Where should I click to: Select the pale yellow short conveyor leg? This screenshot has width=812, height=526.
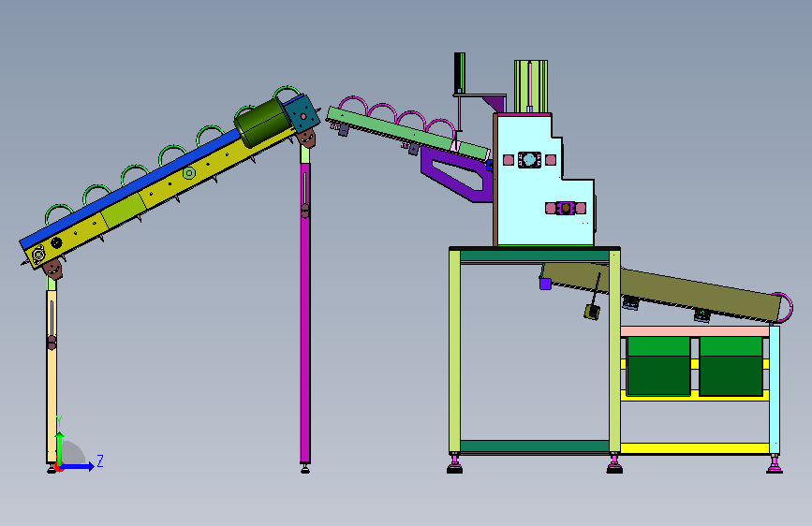click(x=52, y=375)
